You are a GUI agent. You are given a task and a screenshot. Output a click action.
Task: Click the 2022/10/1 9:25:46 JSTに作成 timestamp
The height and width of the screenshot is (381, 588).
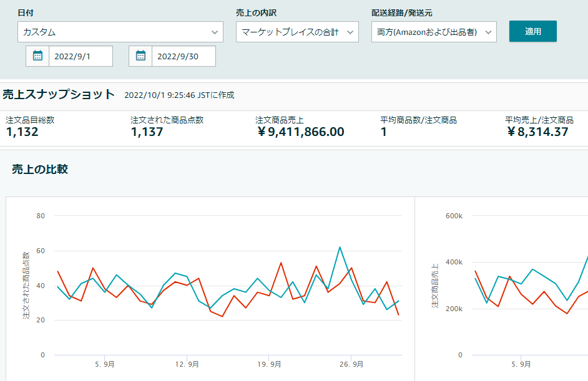(x=179, y=95)
